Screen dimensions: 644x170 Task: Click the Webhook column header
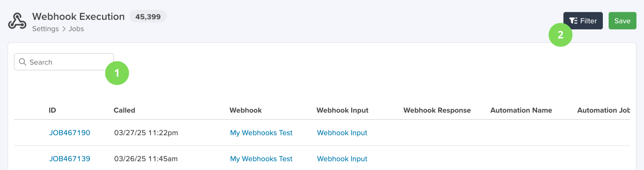tap(245, 110)
